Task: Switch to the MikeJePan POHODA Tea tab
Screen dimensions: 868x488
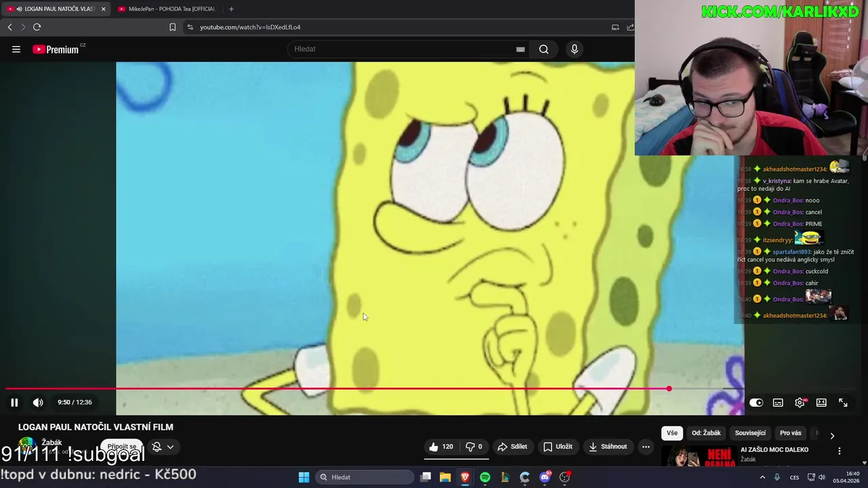Action: (x=166, y=9)
